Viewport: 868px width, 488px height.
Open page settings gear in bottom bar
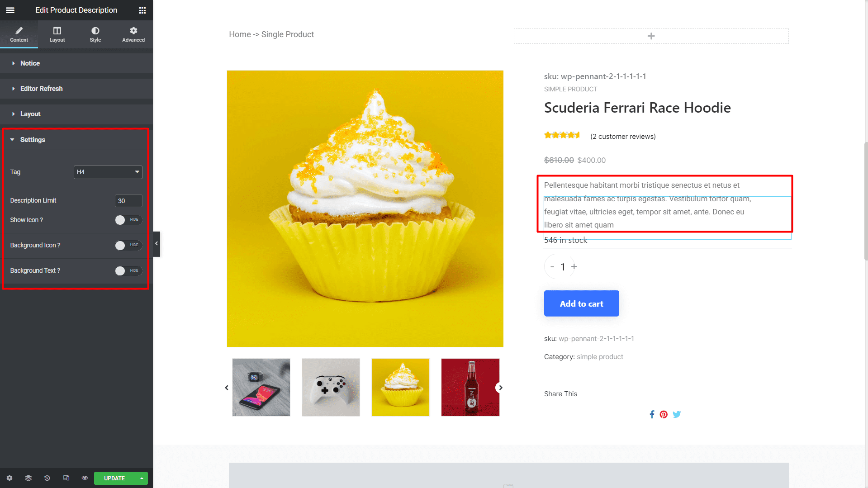(9, 478)
